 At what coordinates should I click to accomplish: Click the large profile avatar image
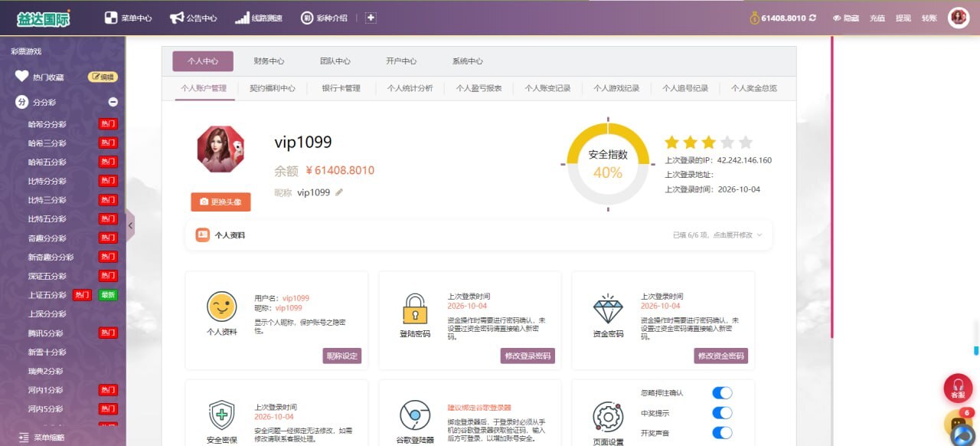click(x=220, y=149)
